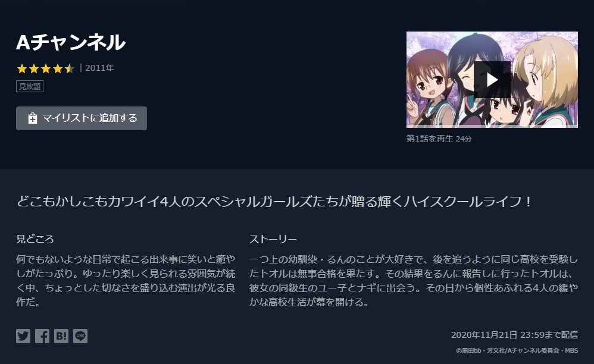Click the first rating star
Viewport: 594px width, 364px height.
tap(22, 68)
